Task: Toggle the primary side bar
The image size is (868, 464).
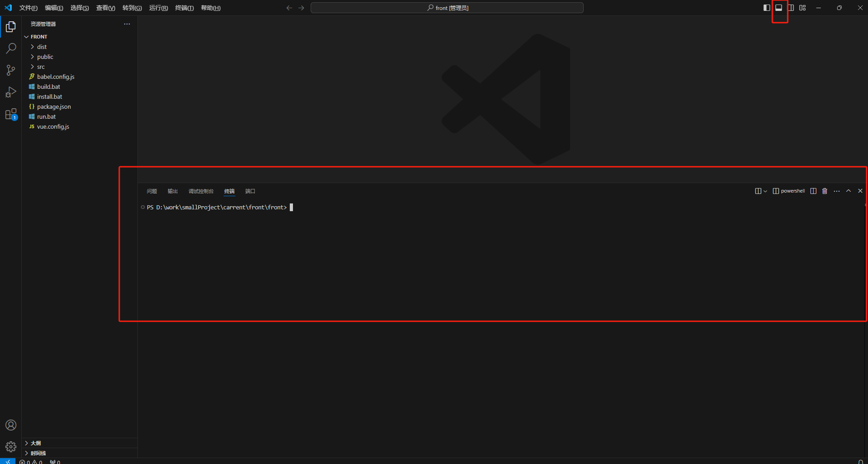Action: pyautogui.click(x=767, y=8)
